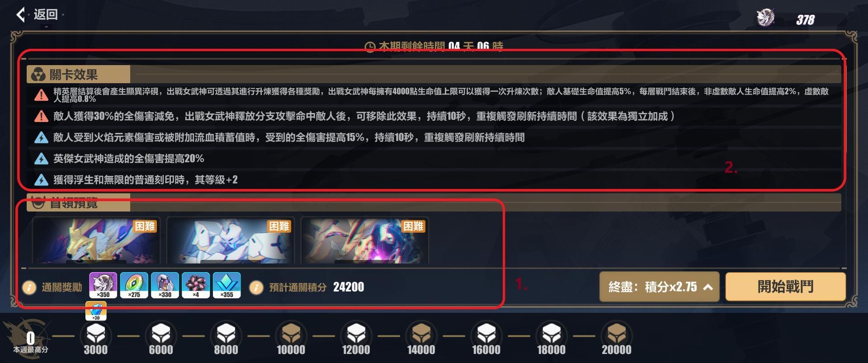868x363 pixels.
Task: Open the third purple boss thumbnail
Action: pos(364,240)
